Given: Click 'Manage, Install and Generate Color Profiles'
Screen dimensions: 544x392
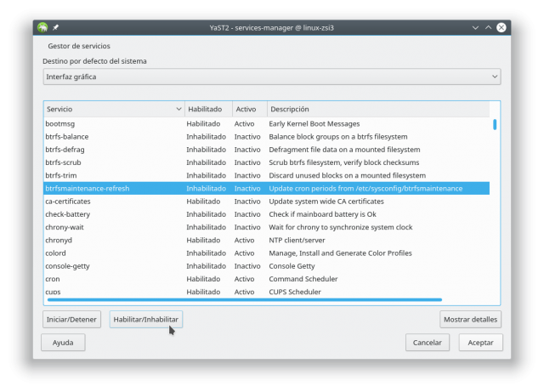Looking at the screenshot, I should click(340, 253).
